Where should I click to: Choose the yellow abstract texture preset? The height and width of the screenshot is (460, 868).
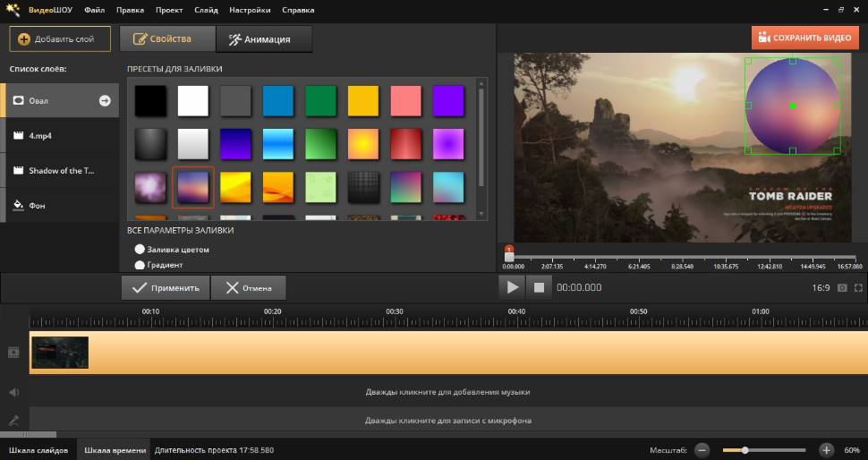click(x=236, y=187)
